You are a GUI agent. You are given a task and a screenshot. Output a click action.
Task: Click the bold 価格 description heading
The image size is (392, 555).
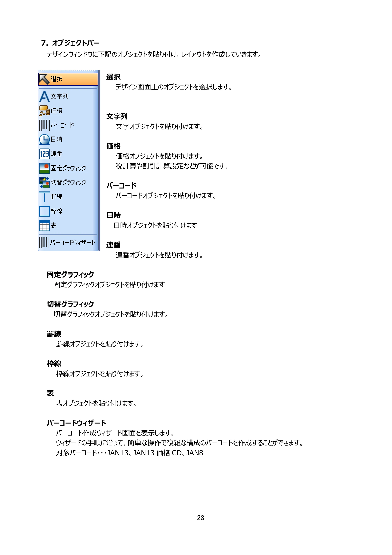[113, 146]
